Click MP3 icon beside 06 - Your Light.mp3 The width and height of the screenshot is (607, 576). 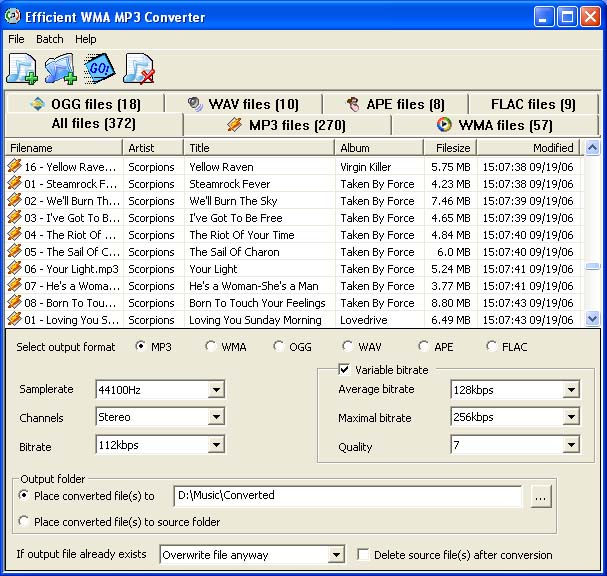click(x=14, y=268)
